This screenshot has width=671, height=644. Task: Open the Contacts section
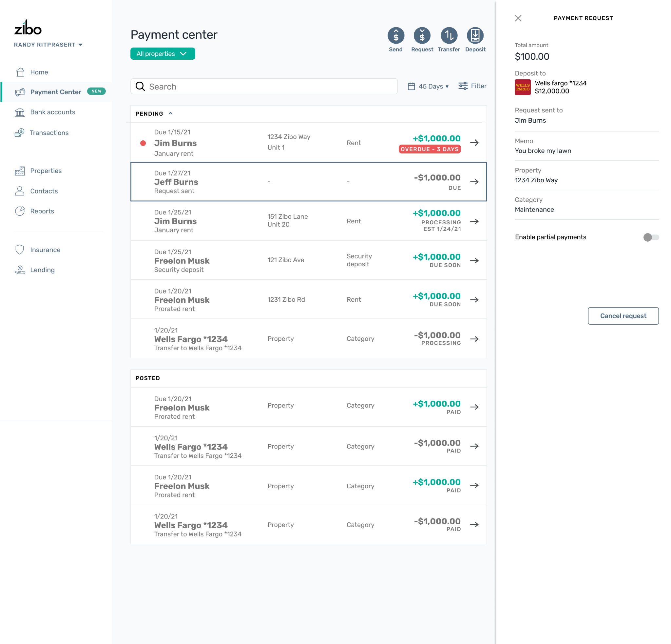point(44,191)
